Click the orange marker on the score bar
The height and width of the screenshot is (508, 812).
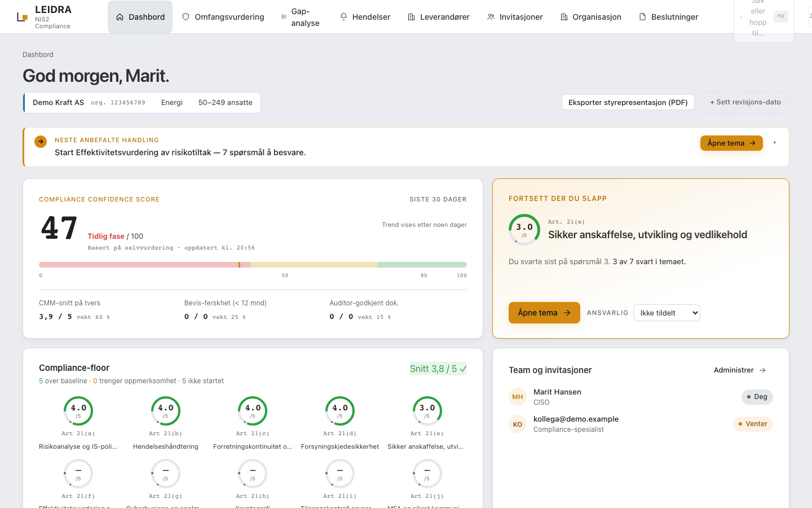(240, 265)
